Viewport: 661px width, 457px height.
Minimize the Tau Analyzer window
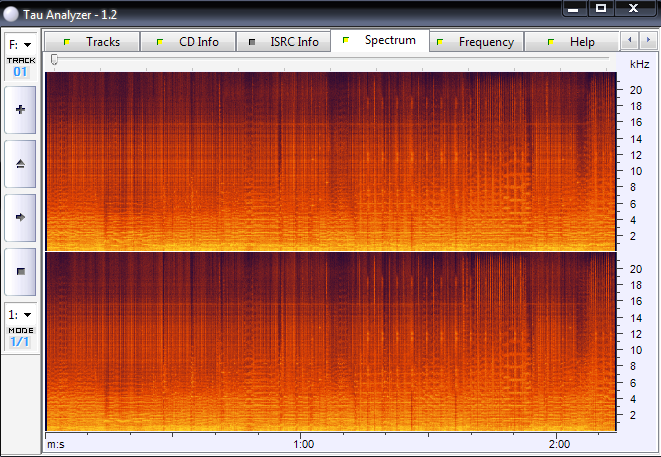(574, 8)
